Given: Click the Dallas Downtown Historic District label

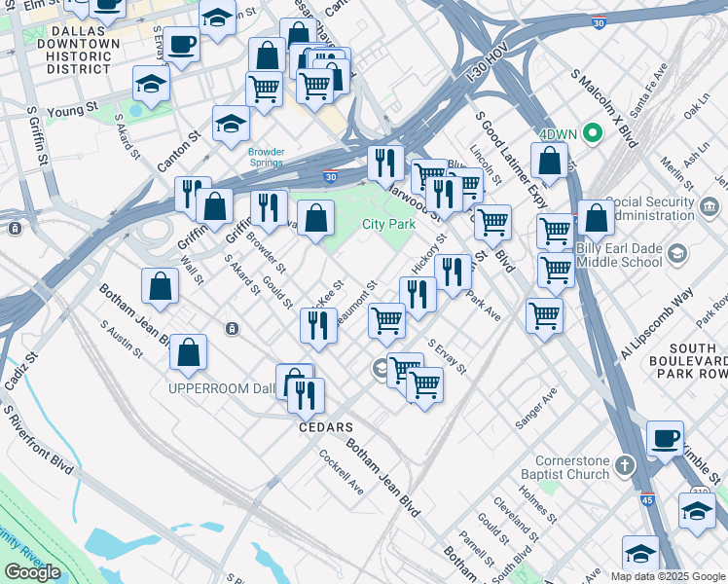Looking at the screenshot, I should [x=79, y=51].
